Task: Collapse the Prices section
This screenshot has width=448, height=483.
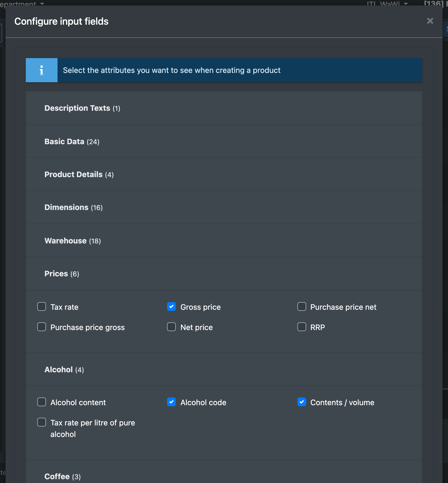Action: (x=224, y=274)
